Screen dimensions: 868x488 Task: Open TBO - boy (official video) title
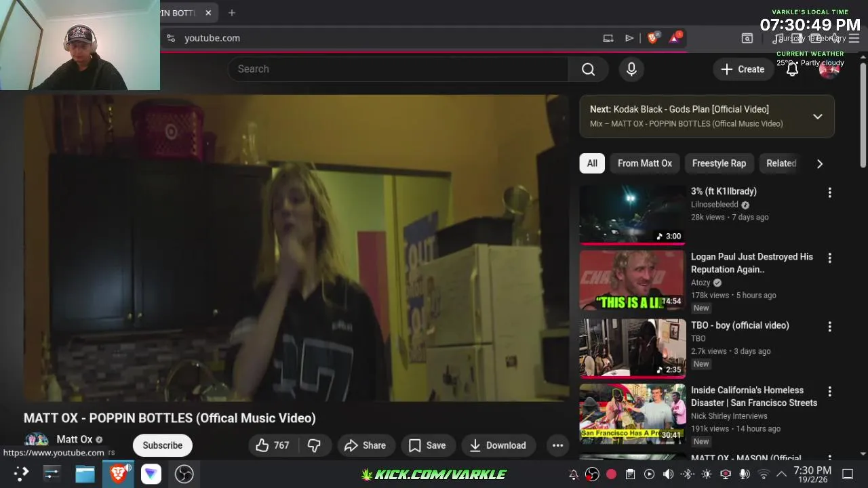coord(740,325)
